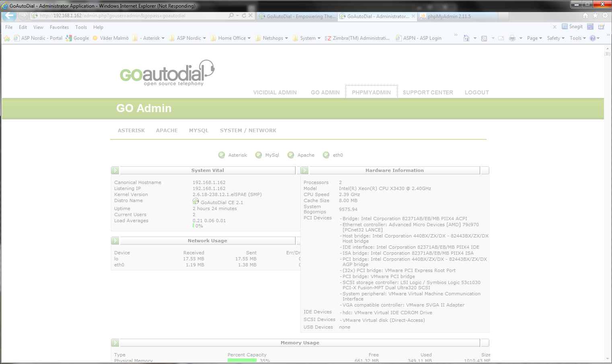
Task: Select the SYSTEM / NETWORK sub-tab
Action: 248,131
